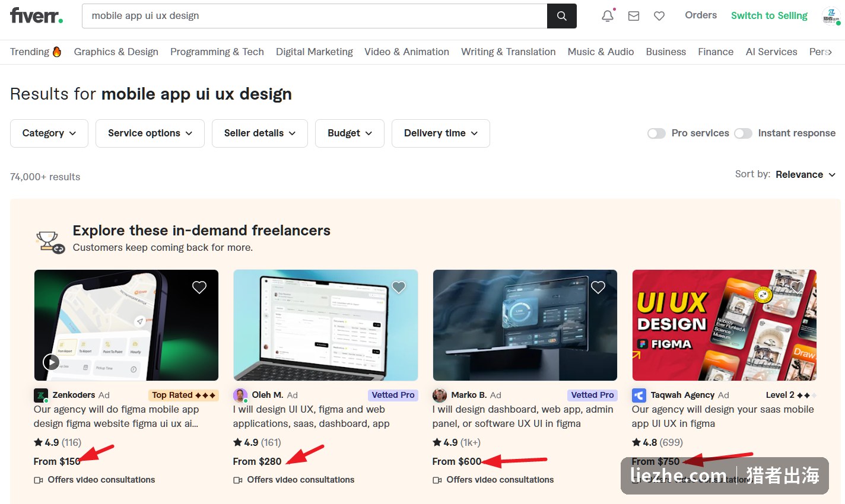The width and height of the screenshot is (845, 504).
Task: Select the Programming & Tech category
Action: click(x=217, y=52)
